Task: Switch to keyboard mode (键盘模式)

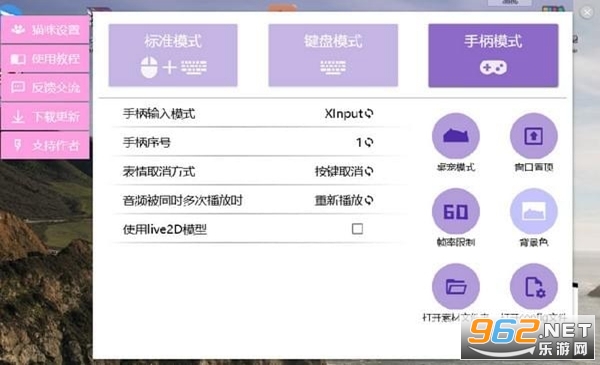Action: 333,55
